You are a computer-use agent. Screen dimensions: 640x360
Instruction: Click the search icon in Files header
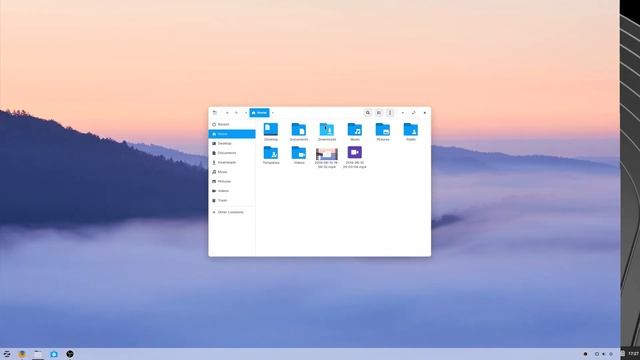368,113
